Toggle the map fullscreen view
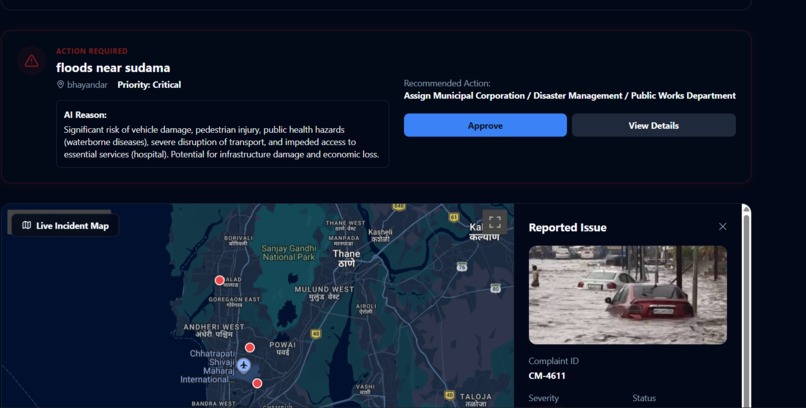Screen dimensions: 806x408 494,222
